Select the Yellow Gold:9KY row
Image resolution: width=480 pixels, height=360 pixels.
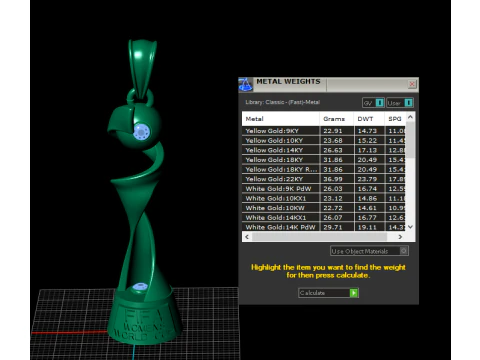(324, 131)
